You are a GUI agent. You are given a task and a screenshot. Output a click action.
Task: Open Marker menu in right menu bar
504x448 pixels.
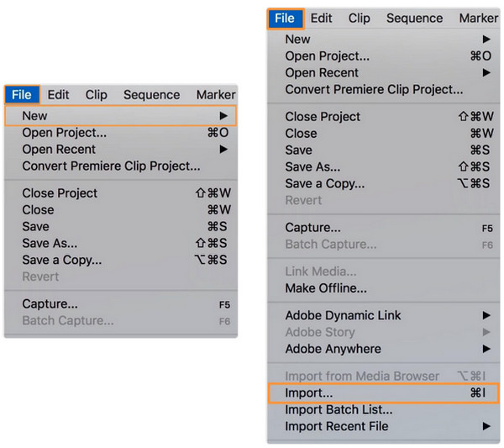[478, 18]
